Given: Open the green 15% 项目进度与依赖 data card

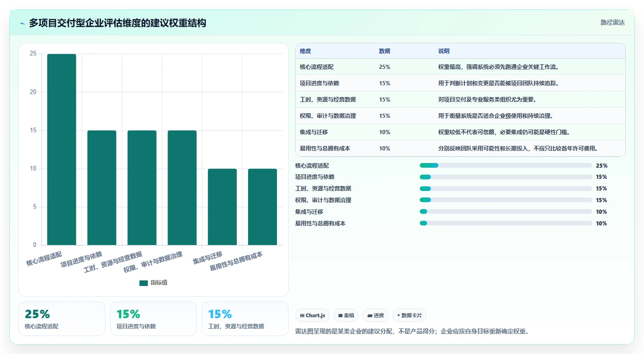Looking at the screenshot, I should (153, 319).
